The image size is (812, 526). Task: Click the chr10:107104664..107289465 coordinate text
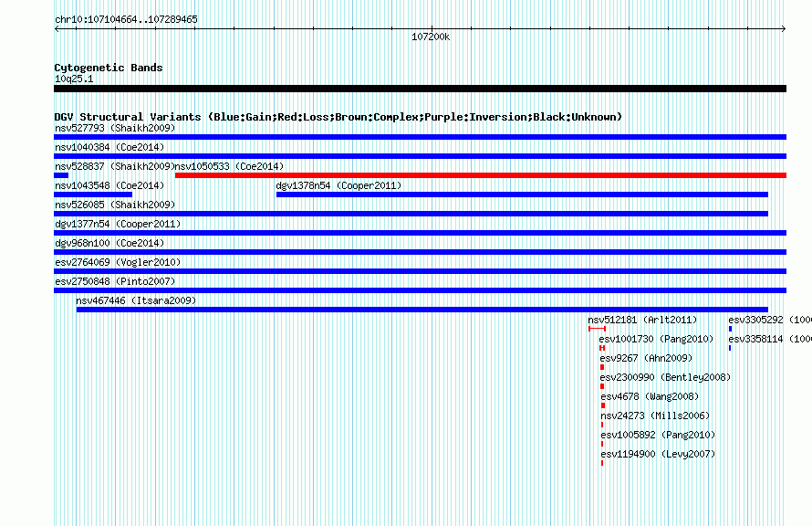pos(126,19)
